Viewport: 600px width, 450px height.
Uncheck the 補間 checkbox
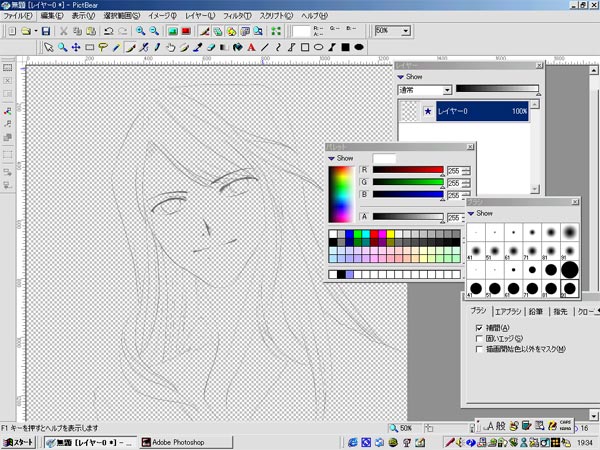pyautogui.click(x=481, y=328)
